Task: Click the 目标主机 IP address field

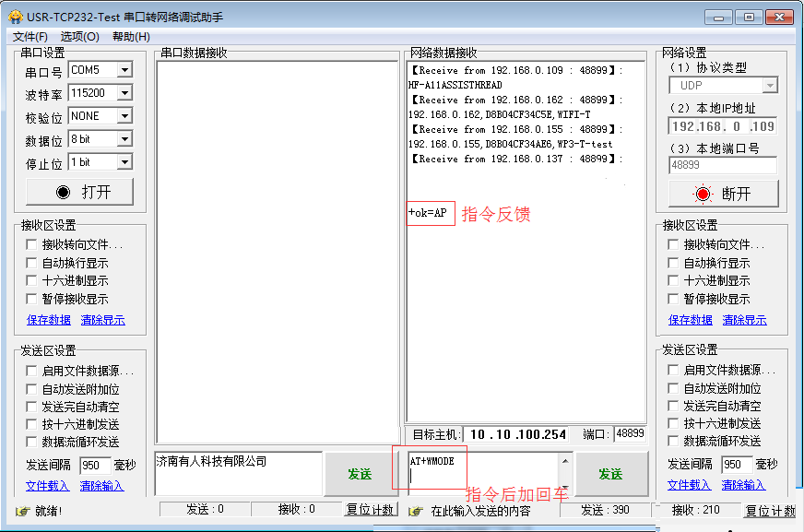Action: [516, 434]
